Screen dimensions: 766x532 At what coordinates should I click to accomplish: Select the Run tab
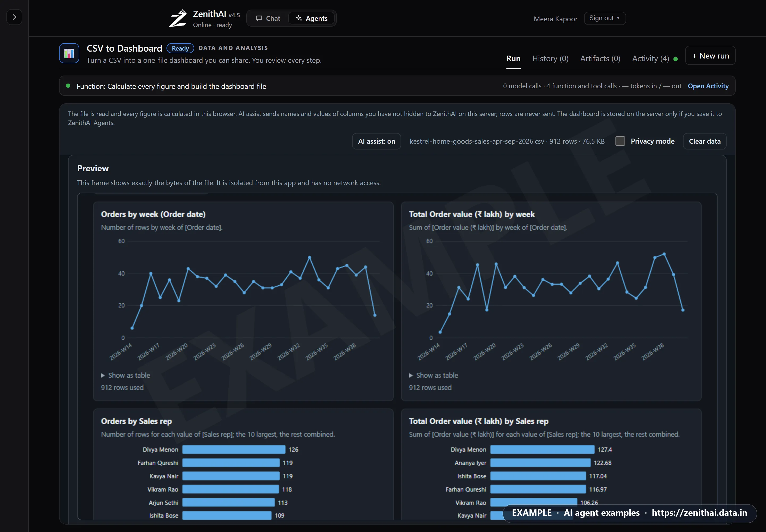point(513,59)
